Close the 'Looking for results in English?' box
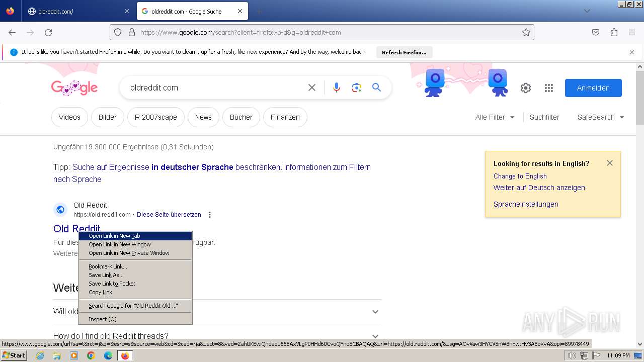 click(610, 163)
